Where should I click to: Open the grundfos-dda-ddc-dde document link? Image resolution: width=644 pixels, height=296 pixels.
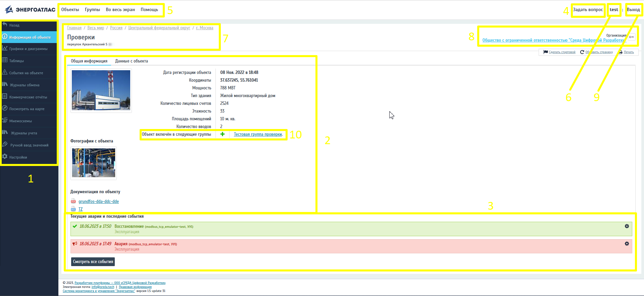point(98,202)
